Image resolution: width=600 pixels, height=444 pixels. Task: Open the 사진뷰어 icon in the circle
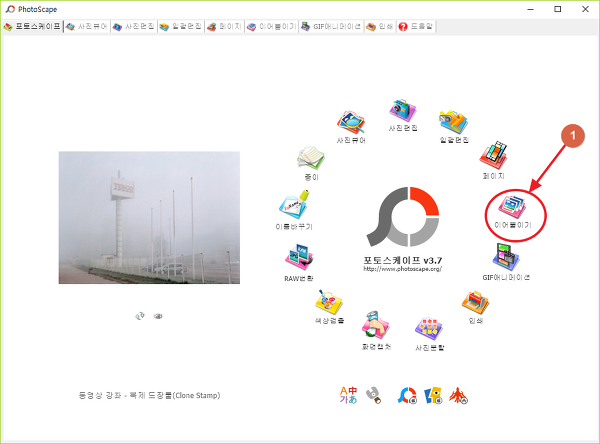351,122
